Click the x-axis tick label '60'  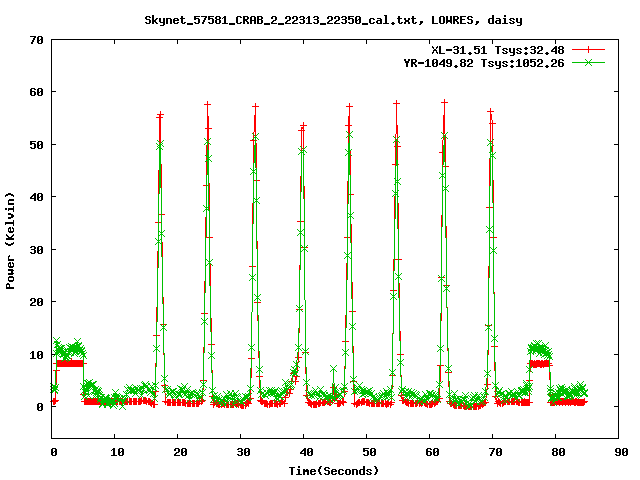tap(432, 452)
